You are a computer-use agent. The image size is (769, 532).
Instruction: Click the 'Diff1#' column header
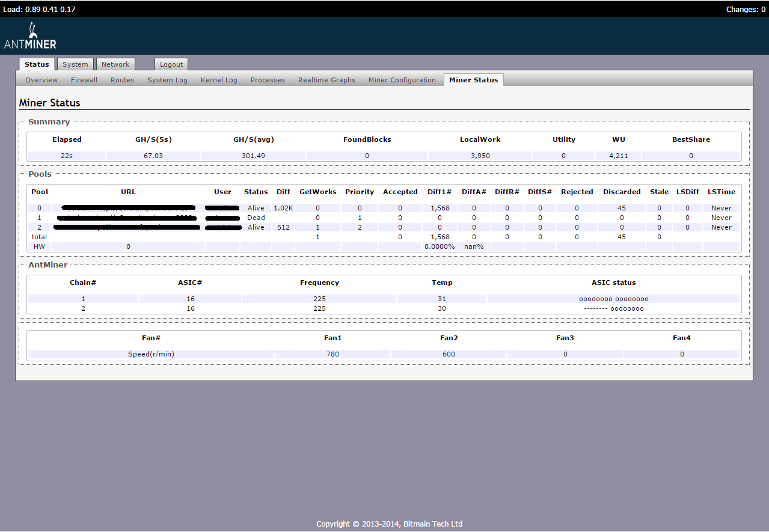pos(440,192)
